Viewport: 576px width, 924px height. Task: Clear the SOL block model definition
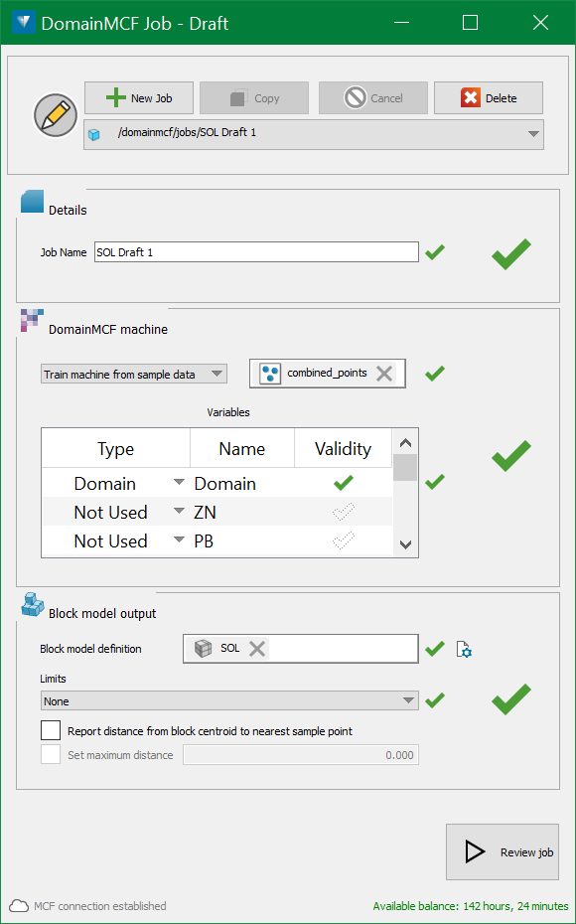(x=257, y=649)
